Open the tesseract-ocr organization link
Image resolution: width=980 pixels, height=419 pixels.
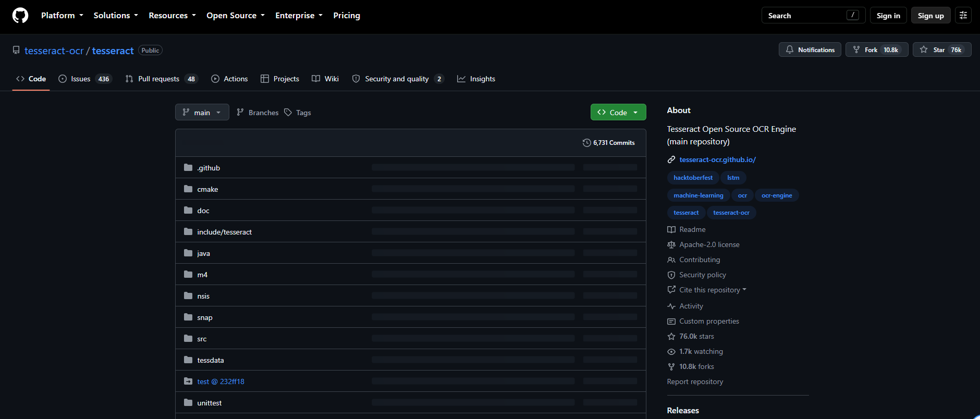point(54,51)
